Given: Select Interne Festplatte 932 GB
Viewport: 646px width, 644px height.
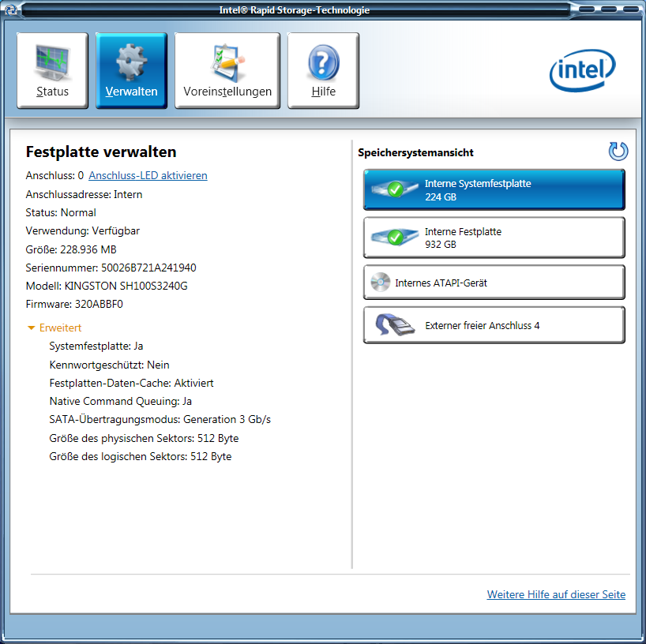Looking at the screenshot, I should pos(494,238).
